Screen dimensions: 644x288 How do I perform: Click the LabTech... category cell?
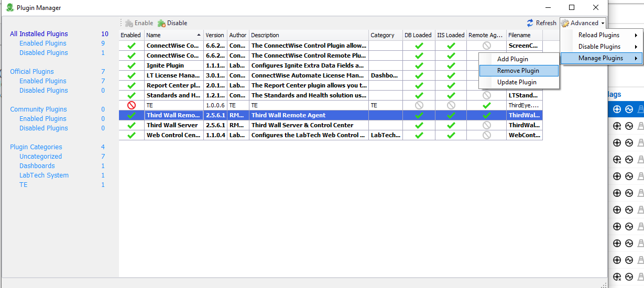tap(386, 135)
